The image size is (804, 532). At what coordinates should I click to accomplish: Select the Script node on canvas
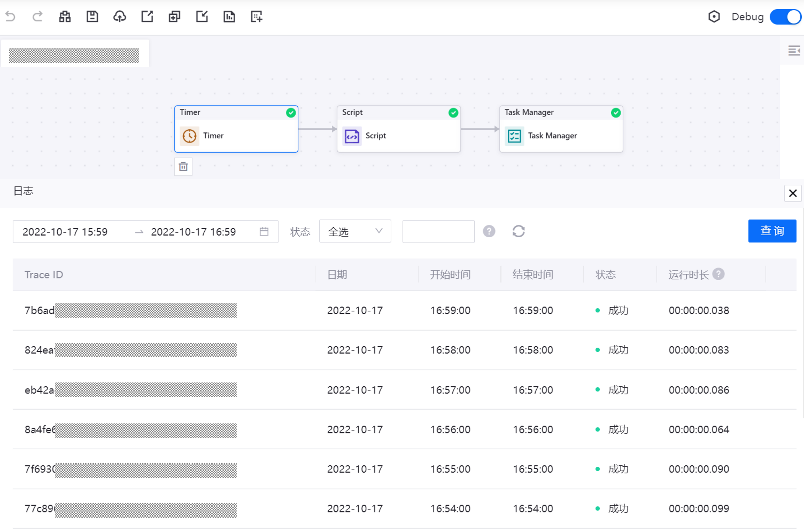click(x=398, y=129)
